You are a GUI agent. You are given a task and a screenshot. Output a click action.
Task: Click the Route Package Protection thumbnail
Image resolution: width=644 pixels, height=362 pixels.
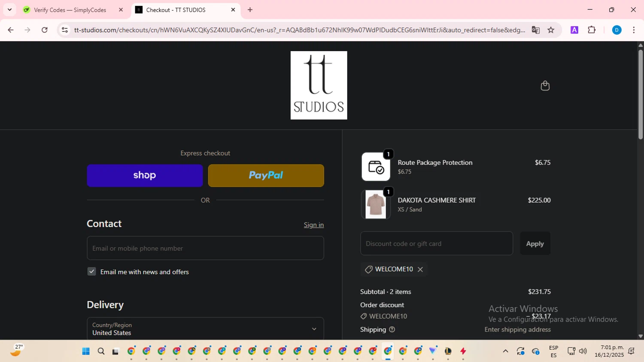[x=376, y=167]
